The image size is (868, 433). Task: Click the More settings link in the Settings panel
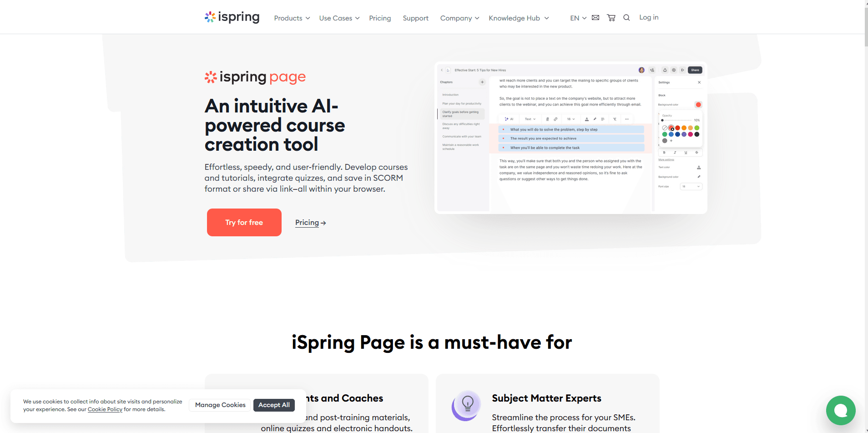(x=666, y=159)
